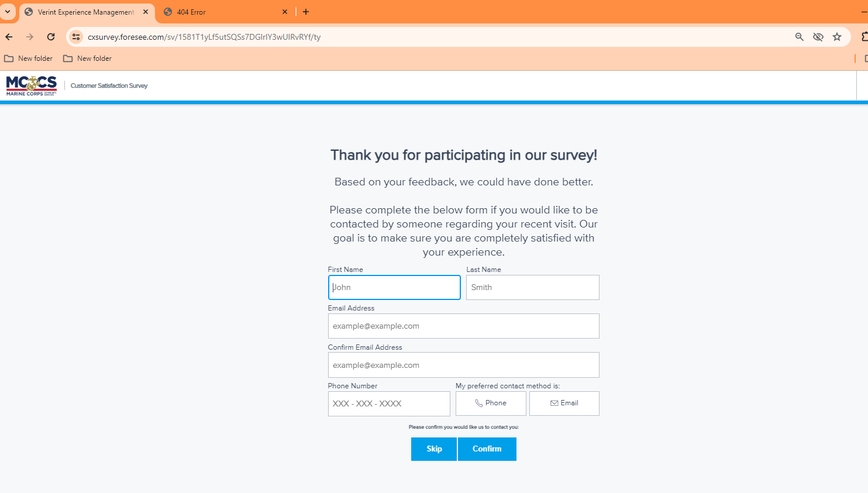868x493 pixels.
Task: Open a new browser tab
Action: click(x=306, y=12)
